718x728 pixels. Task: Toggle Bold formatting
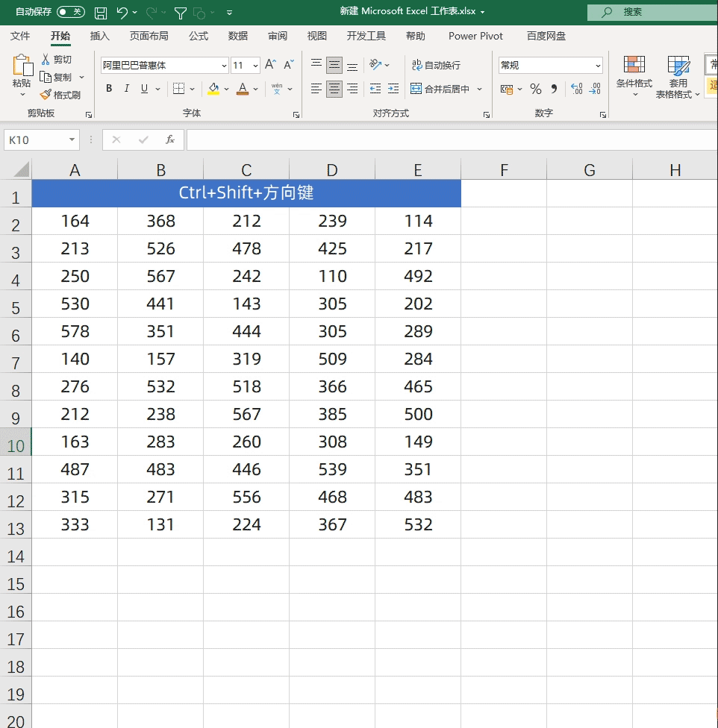point(109,88)
